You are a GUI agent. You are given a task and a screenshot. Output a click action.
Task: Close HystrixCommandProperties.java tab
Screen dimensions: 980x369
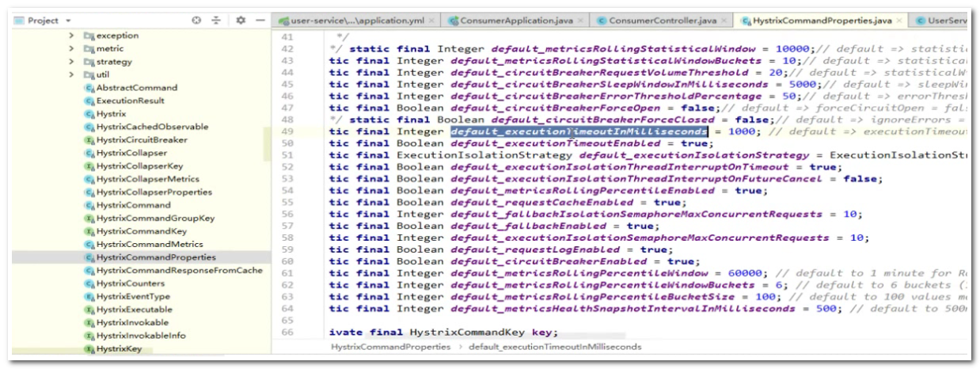tap(901, 21)
